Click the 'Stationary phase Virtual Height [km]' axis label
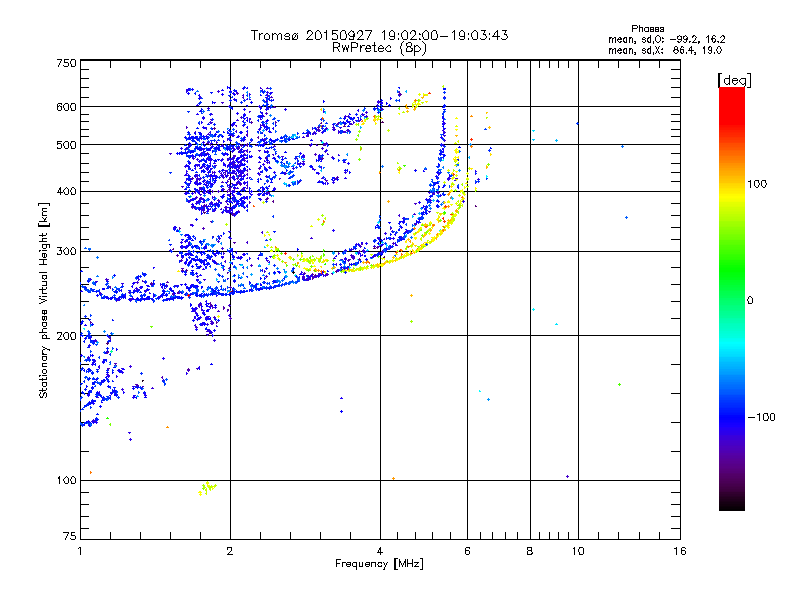The image size is (800, 600). (44, 300)
